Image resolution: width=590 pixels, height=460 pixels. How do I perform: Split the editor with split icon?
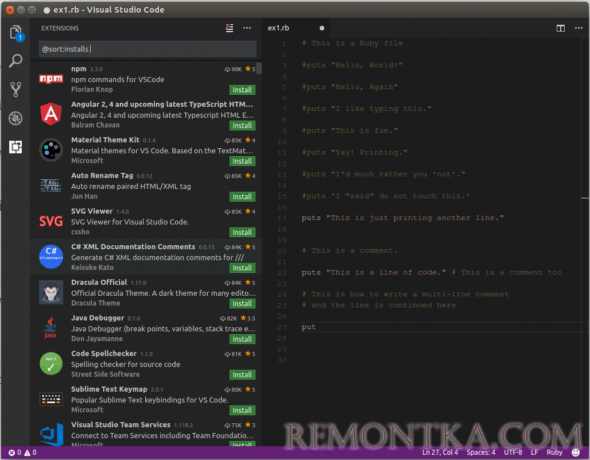point(560,28)
